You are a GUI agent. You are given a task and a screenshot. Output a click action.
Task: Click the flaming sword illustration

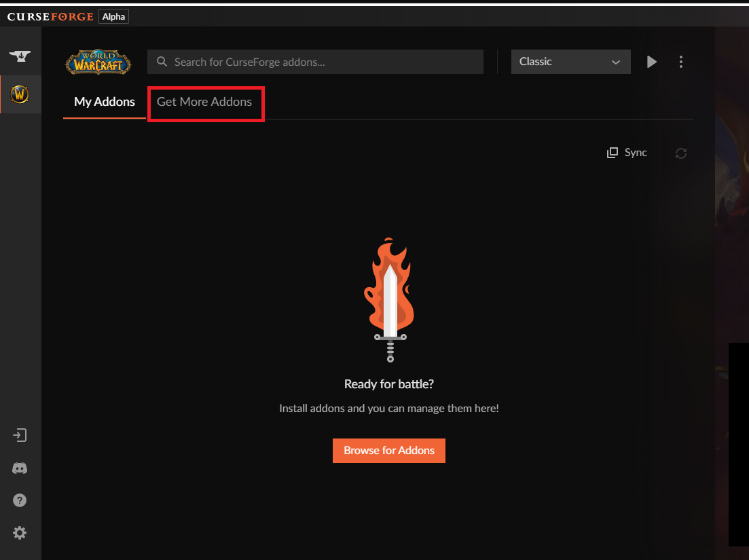[x=389, y=299]
